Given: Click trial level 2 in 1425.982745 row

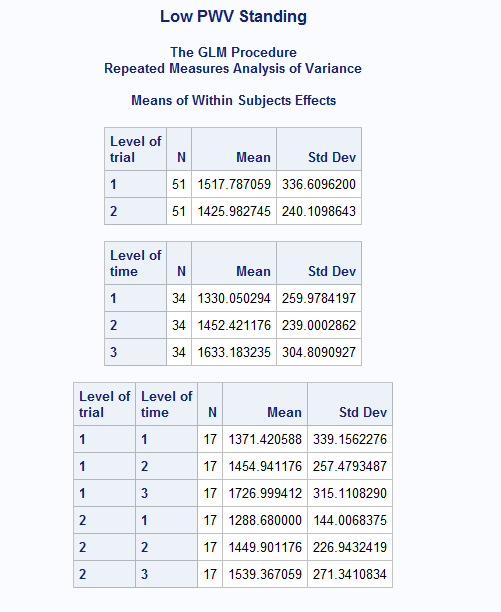Looking at the screenshot, I should (114, 211).
